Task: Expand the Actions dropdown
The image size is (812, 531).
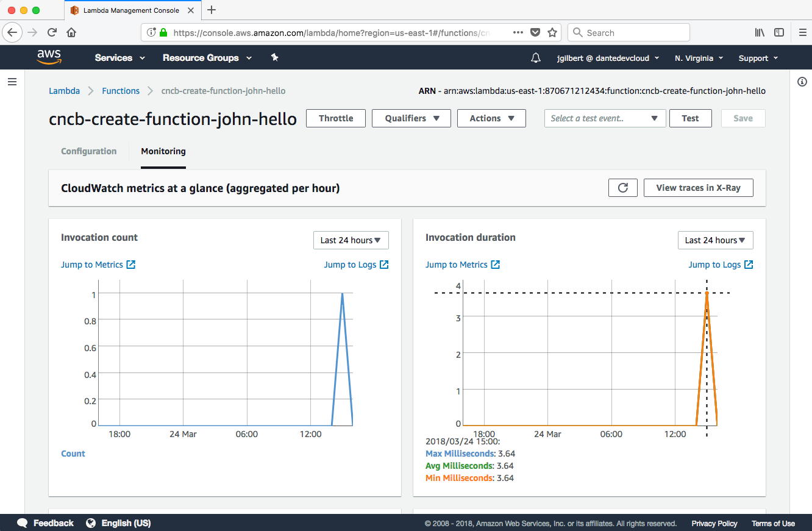Action: pyautogui.click(x=491, y=118)
